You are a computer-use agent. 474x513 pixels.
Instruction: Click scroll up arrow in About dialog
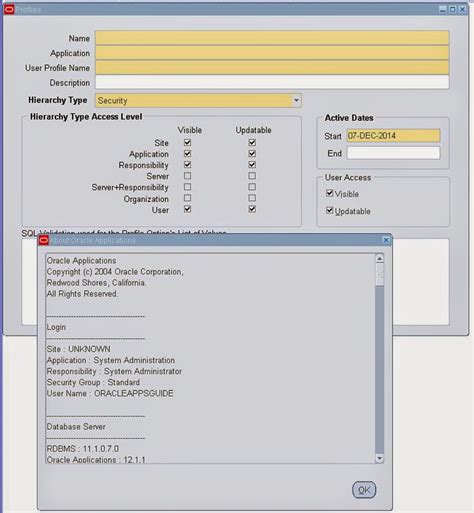coord(379,259)
